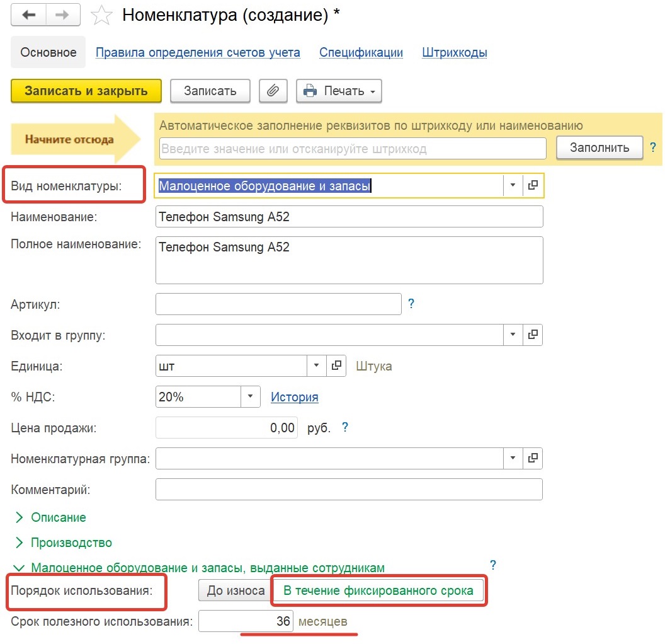Click into the Артикул field
Viewport: 670px width, 644px height.
point(278,304)
